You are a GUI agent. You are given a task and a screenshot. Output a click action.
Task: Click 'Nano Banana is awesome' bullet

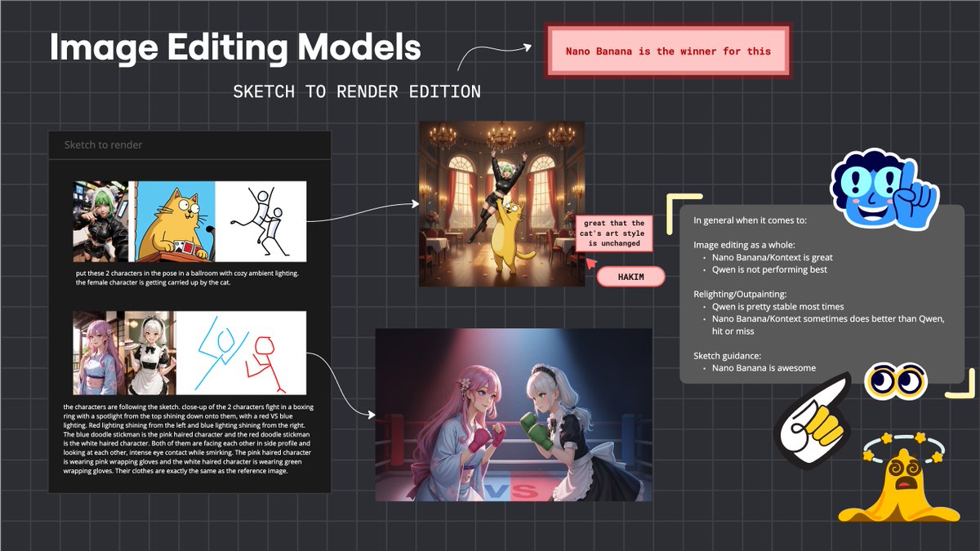click(764, 368)
